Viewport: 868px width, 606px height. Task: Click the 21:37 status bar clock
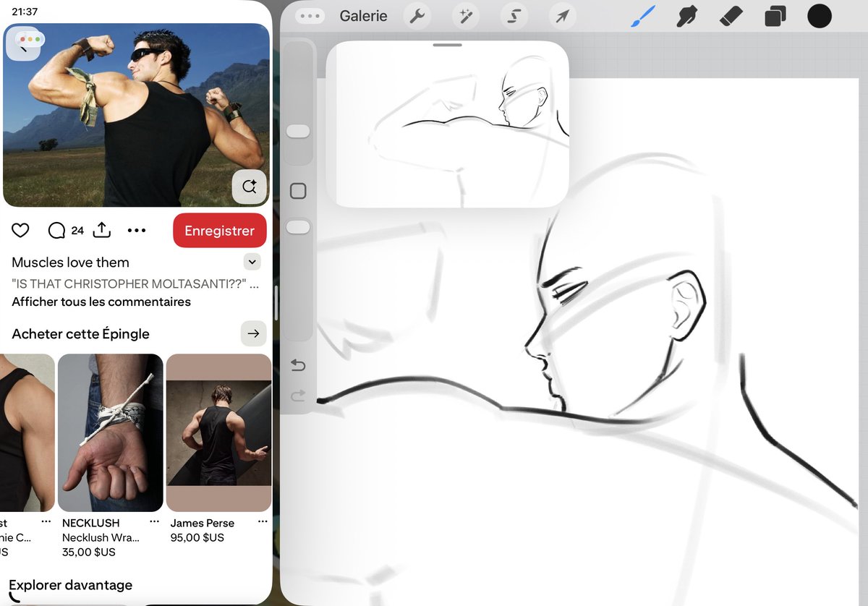tap(25, 12)
